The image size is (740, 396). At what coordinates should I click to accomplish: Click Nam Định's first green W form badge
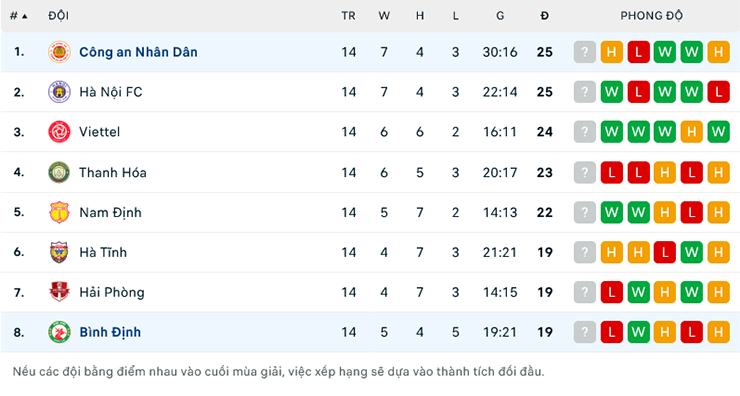[612, 212]
